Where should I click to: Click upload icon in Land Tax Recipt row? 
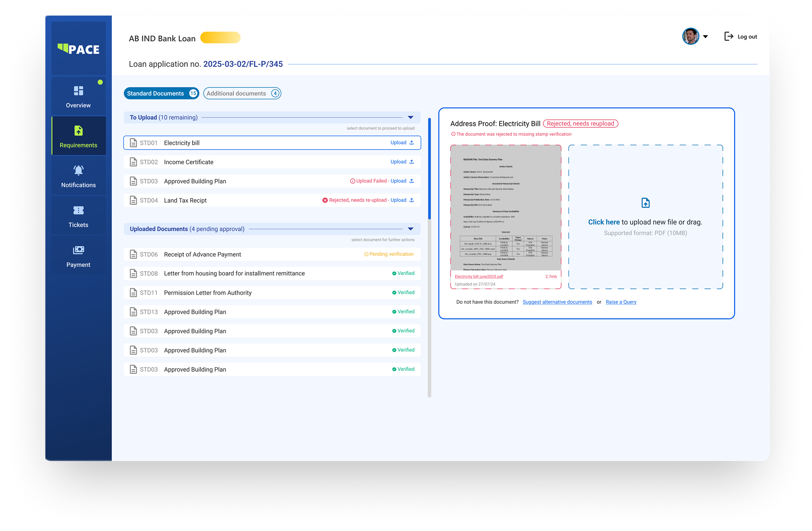click(412, 200)
